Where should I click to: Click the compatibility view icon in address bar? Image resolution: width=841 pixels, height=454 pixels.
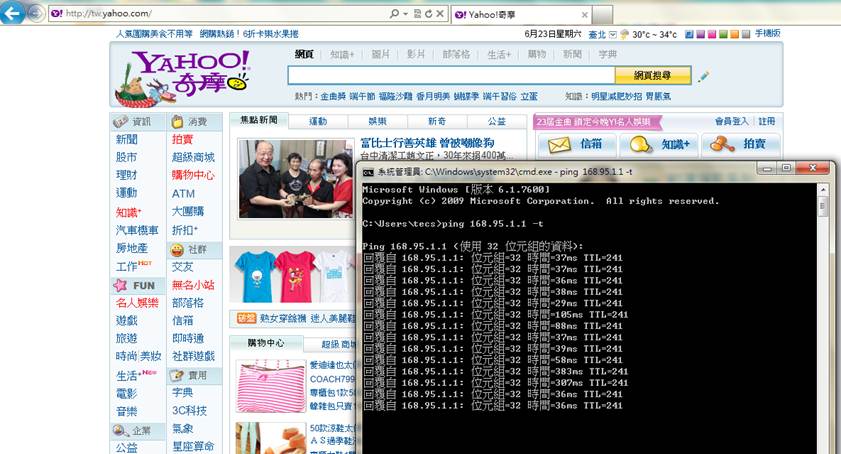[418, 13]
